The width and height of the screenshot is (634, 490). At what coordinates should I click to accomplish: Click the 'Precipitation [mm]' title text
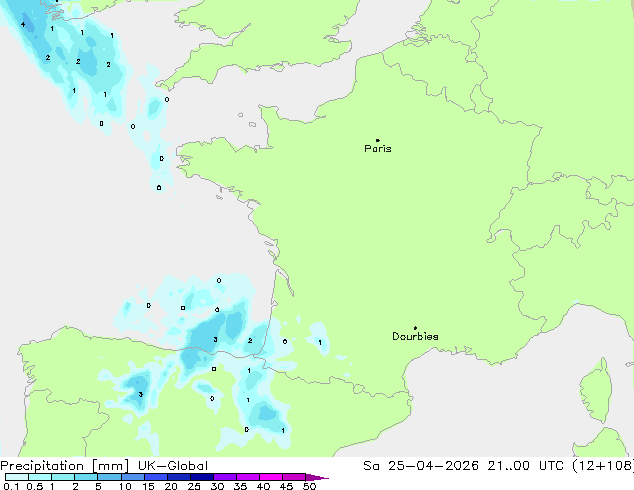point(65,466)
